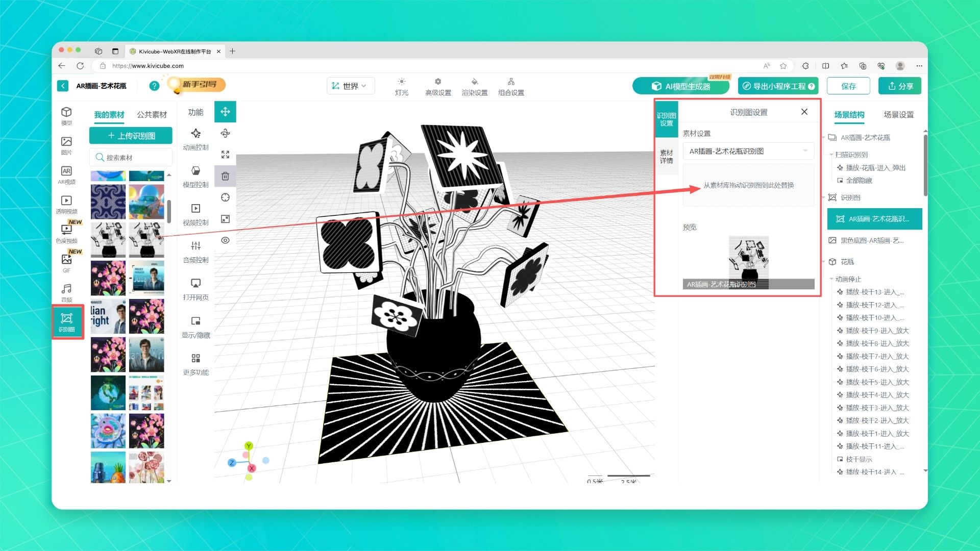The width and height of the screenshot is (980, 551).
Task: Open 渲染设置 render settings
Action: point(474,86)
